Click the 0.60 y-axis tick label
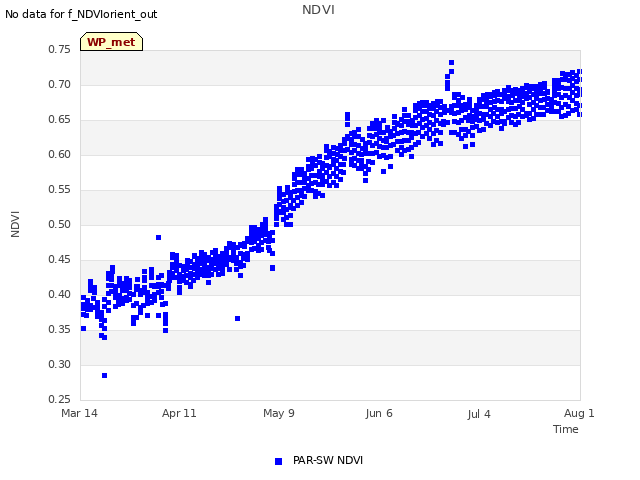Image resolution: width=640 pixels, height=480 pixels. [60, 154]
